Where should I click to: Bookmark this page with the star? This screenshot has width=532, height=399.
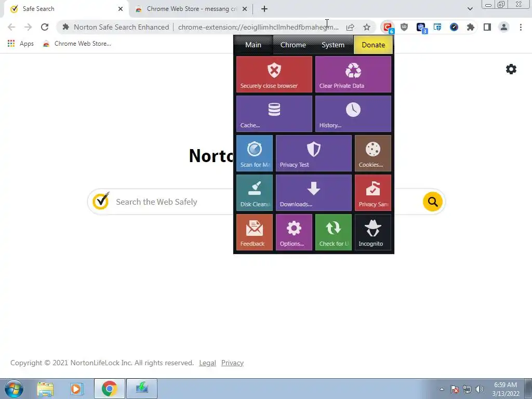(367, 27)
